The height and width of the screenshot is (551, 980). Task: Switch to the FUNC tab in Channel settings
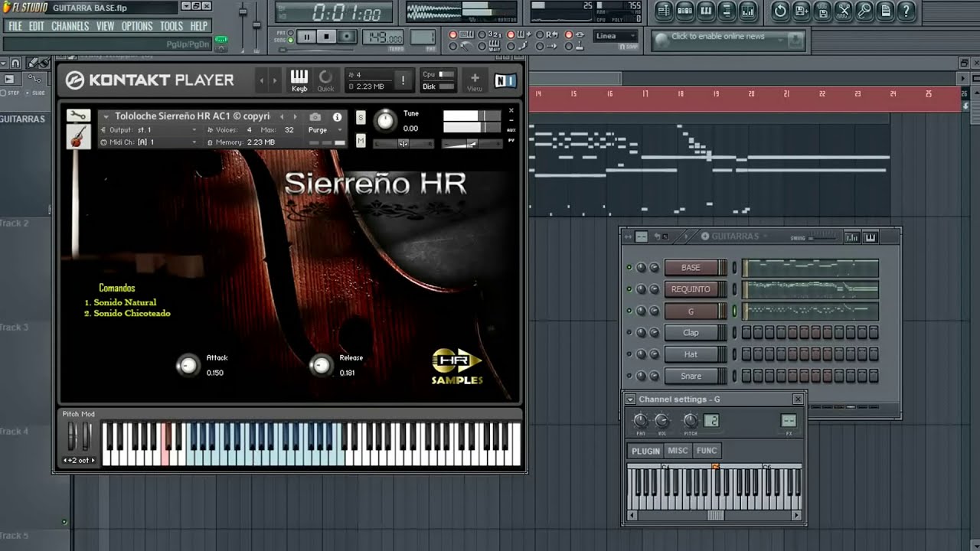click(706, 451)
